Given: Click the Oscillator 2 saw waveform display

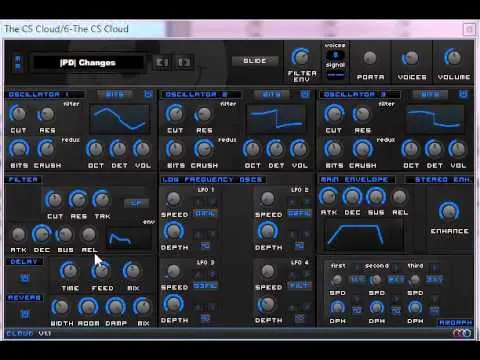Looking at the screenshot, I should [276, 119].
